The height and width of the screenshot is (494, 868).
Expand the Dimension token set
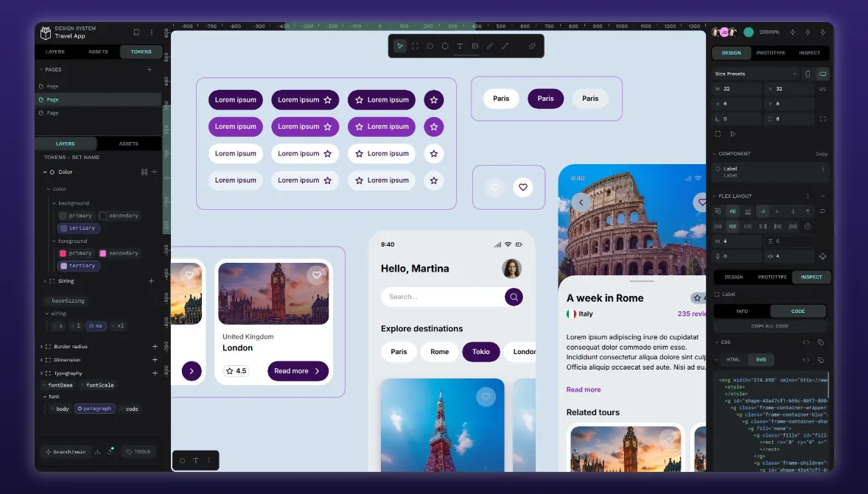pos(41,359)
